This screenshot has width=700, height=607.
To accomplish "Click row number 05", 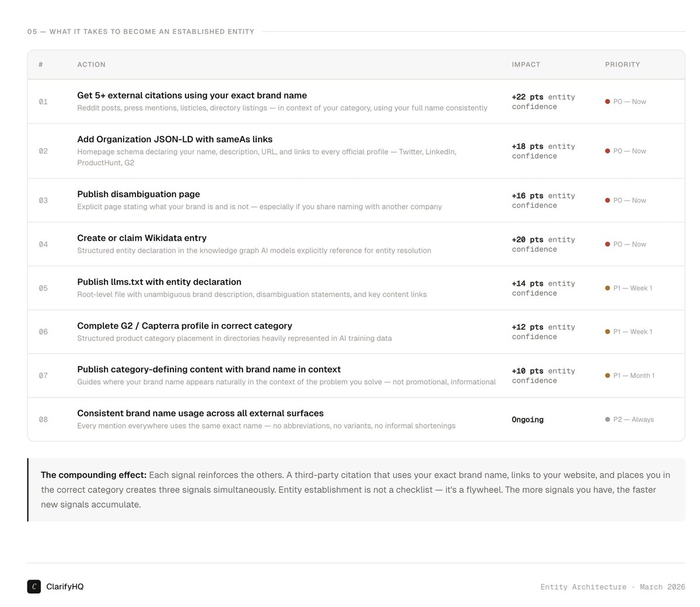I will pyautogui.click(x=43, y=288).
